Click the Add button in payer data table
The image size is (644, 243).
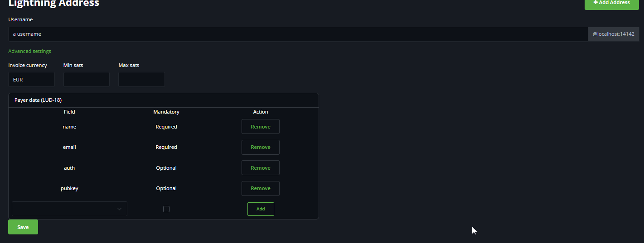(261, 209)
